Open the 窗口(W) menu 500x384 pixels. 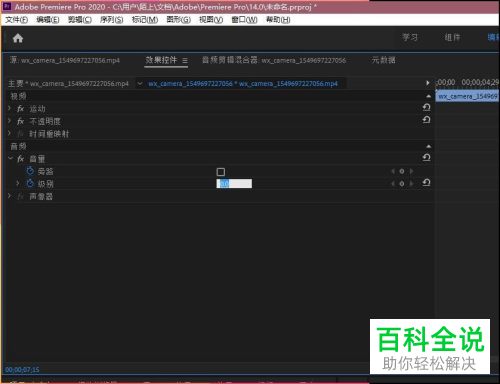(244, 20)
